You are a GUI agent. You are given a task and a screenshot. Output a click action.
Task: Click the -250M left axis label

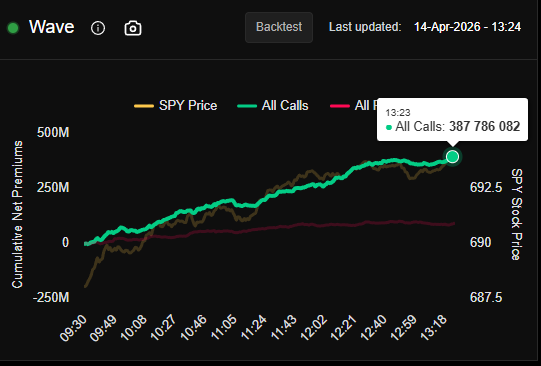point(51,297)
